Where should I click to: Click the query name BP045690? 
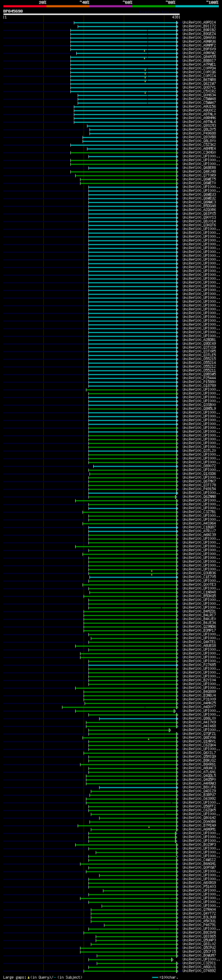click(x=13, y=11)
